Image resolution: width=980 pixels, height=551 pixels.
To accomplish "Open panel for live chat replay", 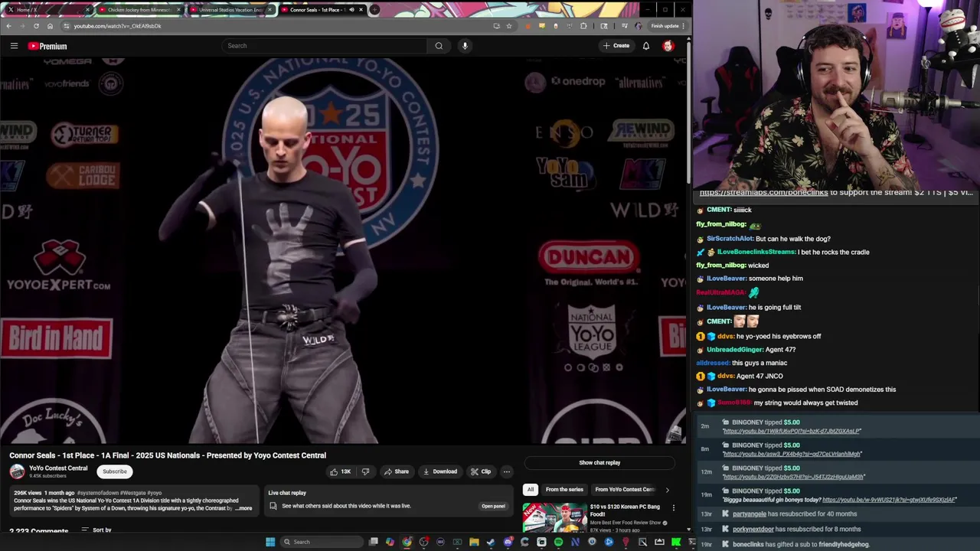I will (493, 506).
